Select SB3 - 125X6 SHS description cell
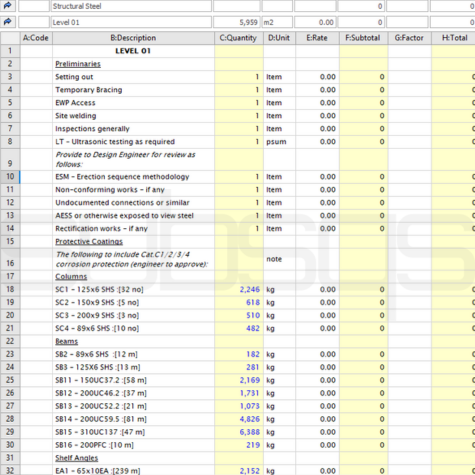Viewport: 475px width, 475px height. 133,367
